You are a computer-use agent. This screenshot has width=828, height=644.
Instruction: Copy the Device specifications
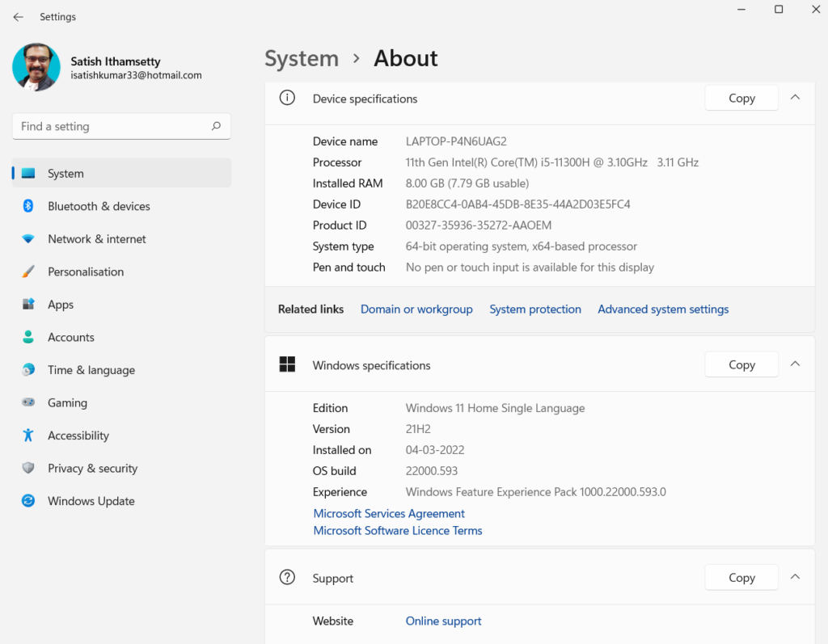click(741, 99)
